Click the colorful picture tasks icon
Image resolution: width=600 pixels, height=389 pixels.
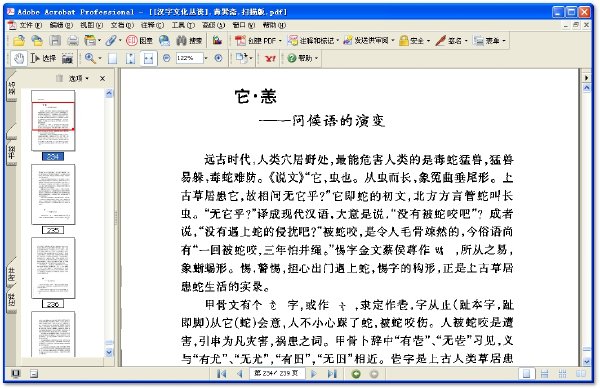[217, 40]
